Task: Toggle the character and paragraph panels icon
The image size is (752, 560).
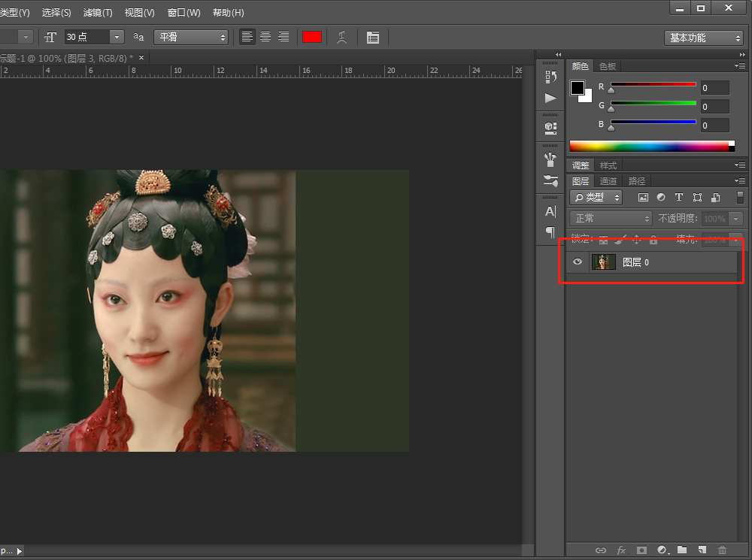Action: coord(373,37)
